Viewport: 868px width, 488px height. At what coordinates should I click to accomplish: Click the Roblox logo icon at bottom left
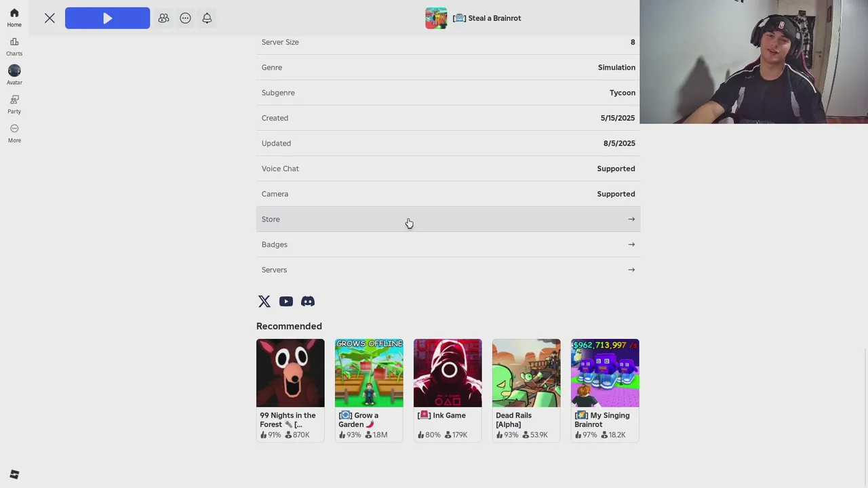click(x=14, y=474)
